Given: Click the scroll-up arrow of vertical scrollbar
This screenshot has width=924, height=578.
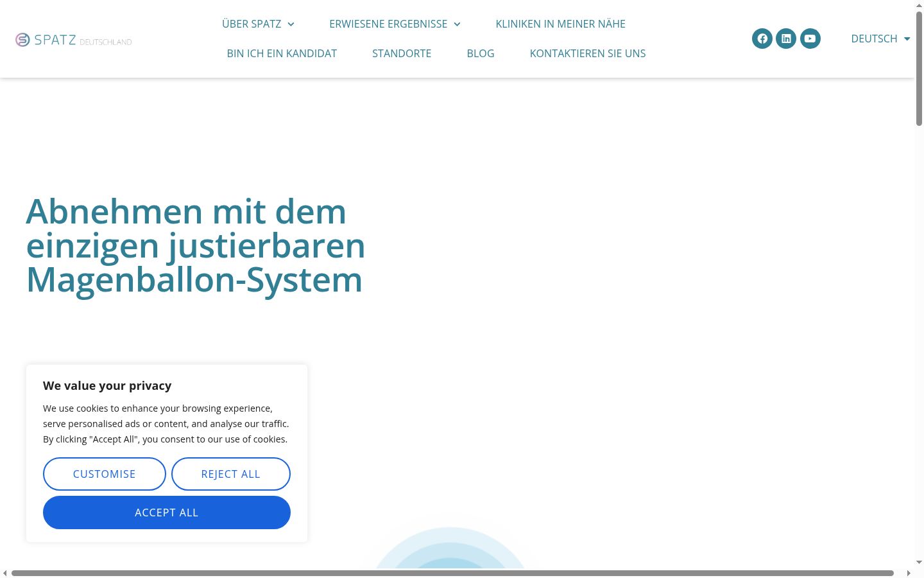Looking at the screenshot, I should (x=919, y=5).
